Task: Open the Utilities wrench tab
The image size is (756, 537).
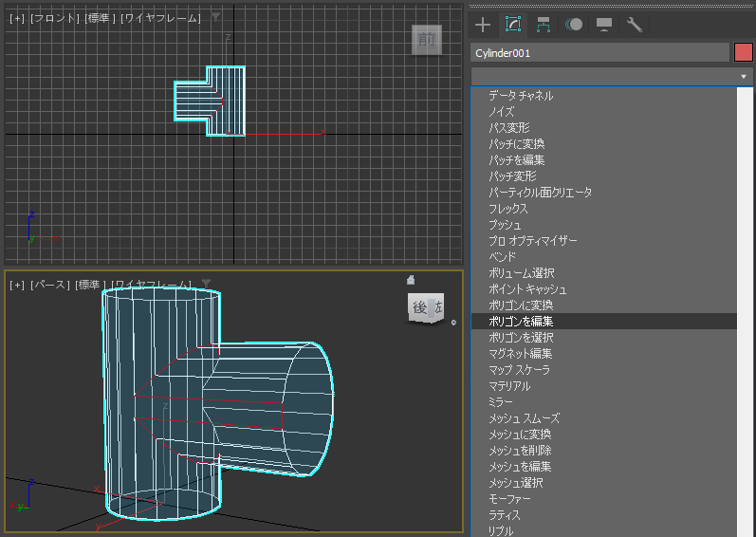Action: coord(634,25)
